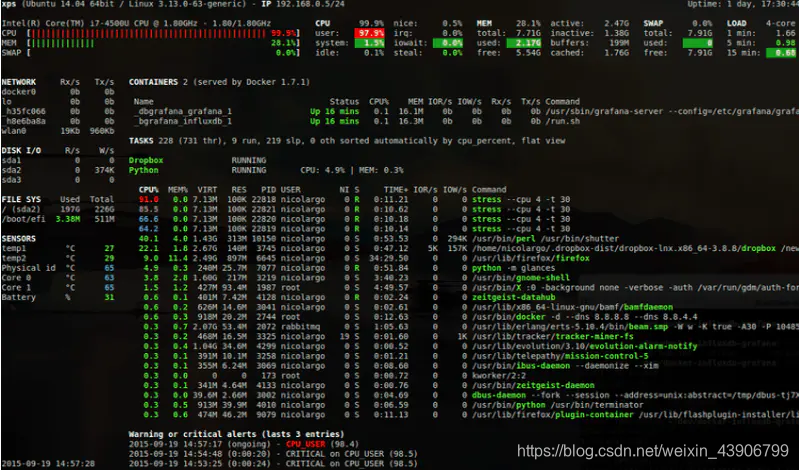Select the FILE SYS section header
Viewport: 799px width, 470px height.
[x=21, y=199]
